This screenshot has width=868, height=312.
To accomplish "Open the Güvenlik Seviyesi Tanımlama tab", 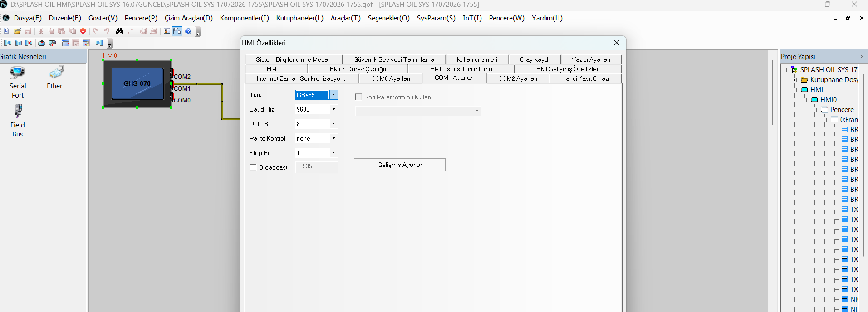I will click(x=394, y=59).
